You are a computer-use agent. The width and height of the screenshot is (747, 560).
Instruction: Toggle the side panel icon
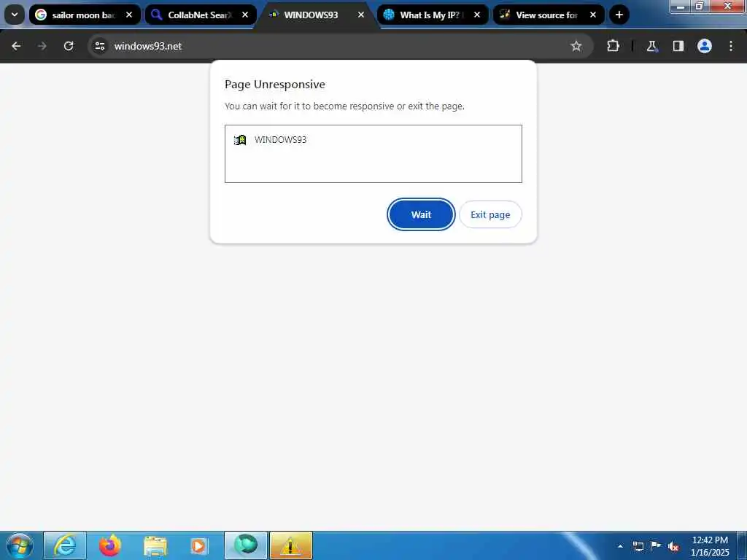pyautogui.click(x=678, y=46)
